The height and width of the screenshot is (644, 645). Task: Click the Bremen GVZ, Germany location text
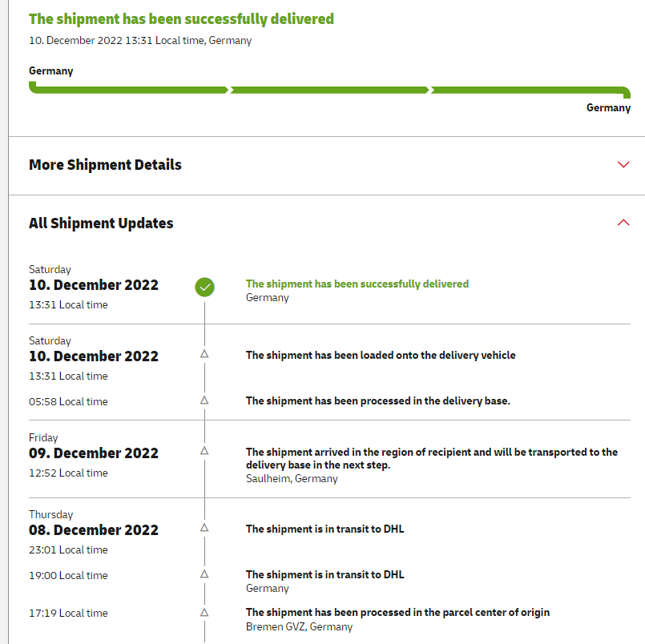click(x=299, y=626)
